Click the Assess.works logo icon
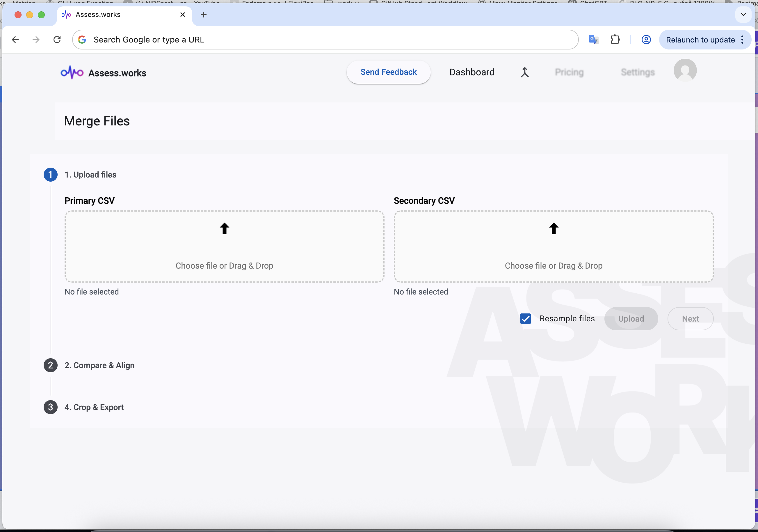This screenshot has width=758, height=532. (72, 72)
